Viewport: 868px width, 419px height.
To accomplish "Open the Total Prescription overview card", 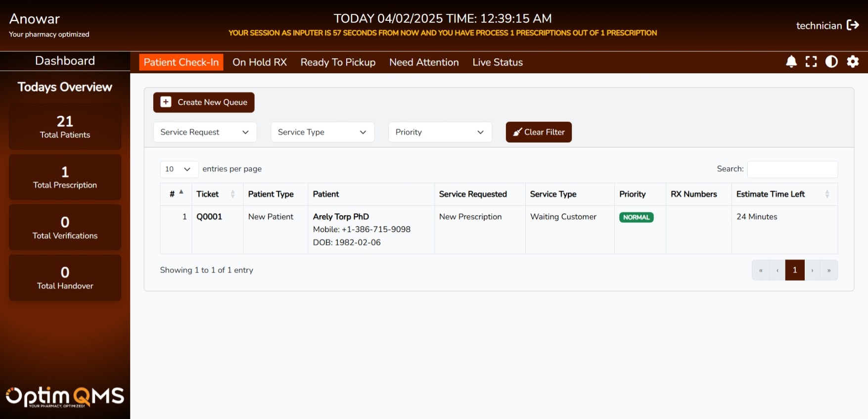I will 65,177.
